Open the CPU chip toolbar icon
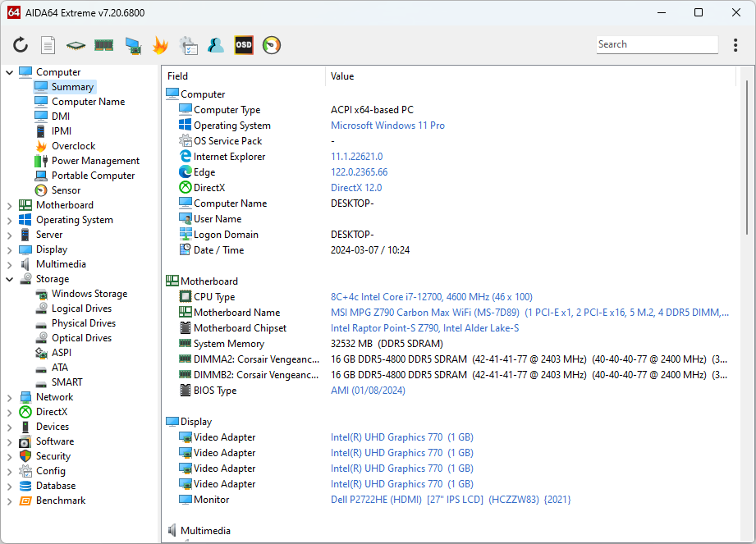 pyautogui.click(x=76, y=45)
